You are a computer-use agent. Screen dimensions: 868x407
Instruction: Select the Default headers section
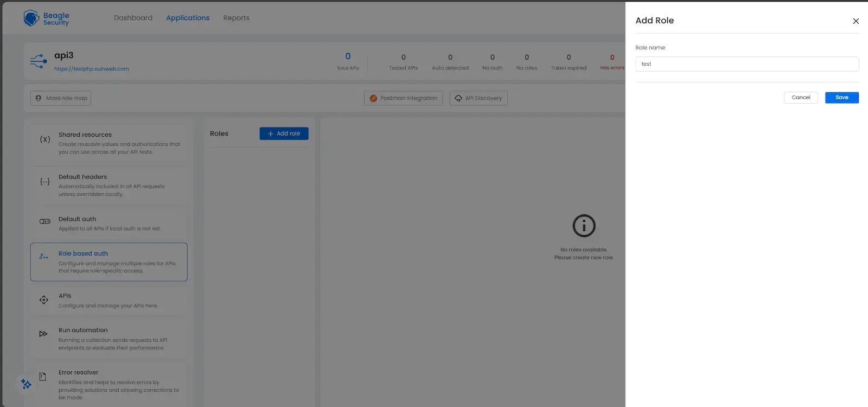(109, 186)
